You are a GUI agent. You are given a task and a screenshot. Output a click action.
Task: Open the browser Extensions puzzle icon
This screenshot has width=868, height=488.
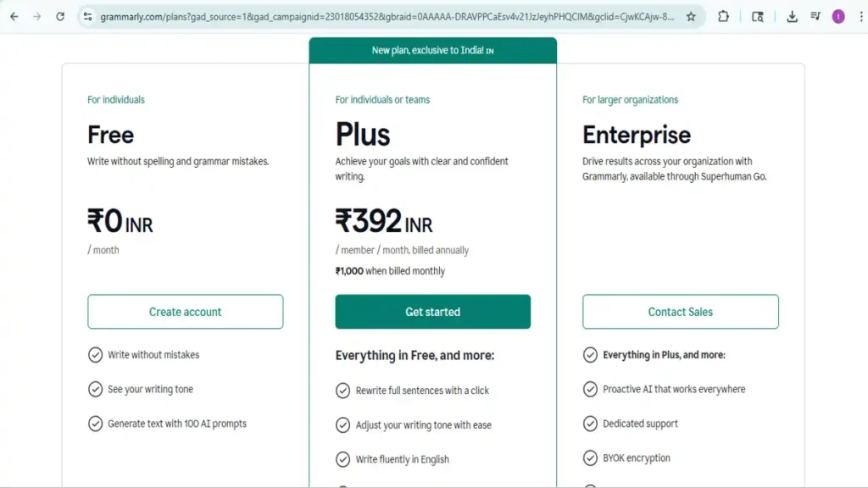tap(723, 16)
